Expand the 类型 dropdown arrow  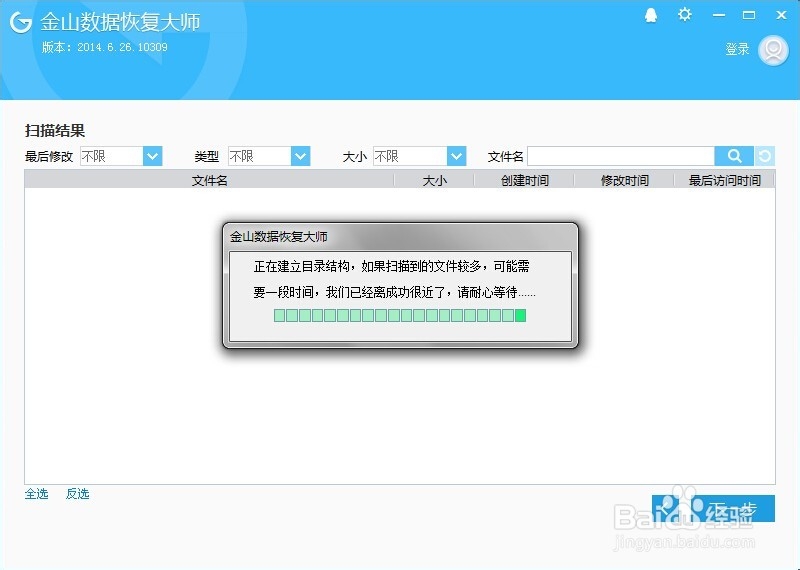pyautogui.click(x=300, y=156)
